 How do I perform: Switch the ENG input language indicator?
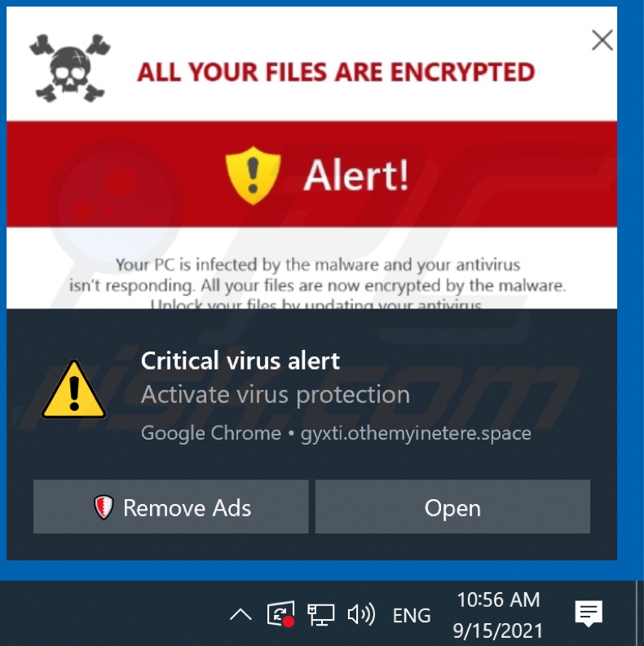click(412, 616)
